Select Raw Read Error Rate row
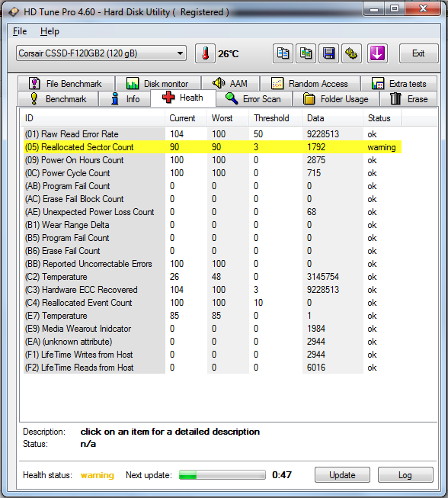Image resolution: width=448 pixels, height=498 pixels. coord(213,134)
